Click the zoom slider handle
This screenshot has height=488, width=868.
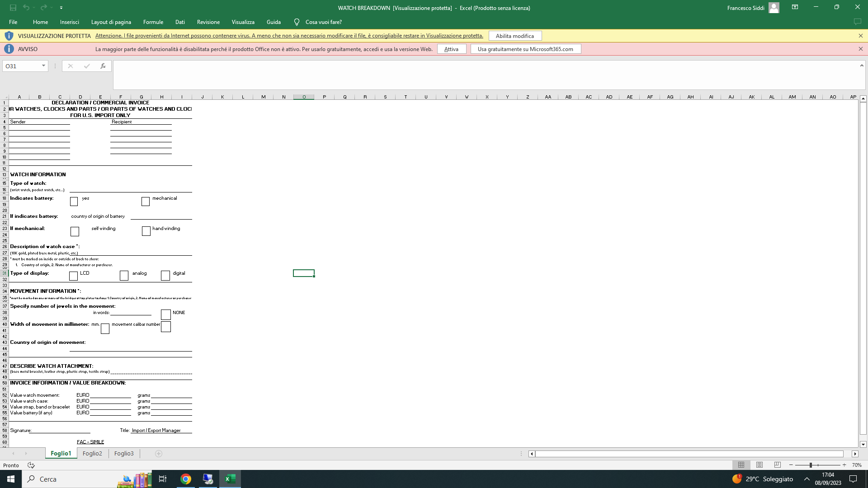[811, 465]
